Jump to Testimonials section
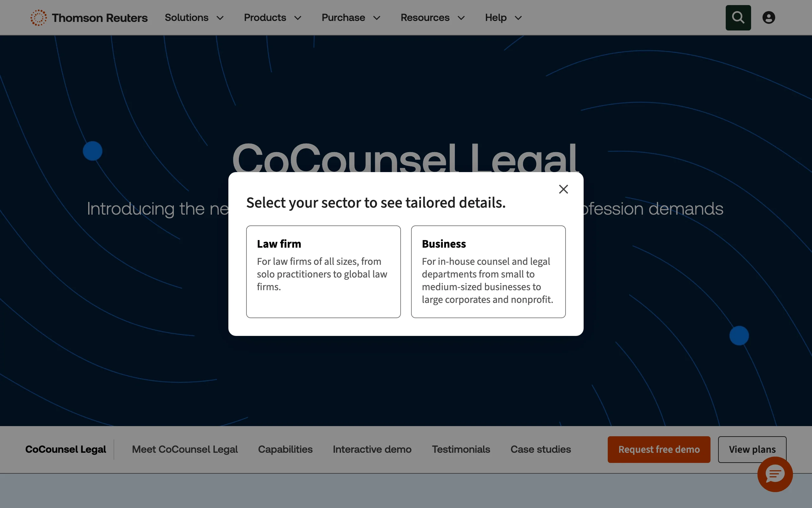This screenshot has width=812, height=508. [x=461, y=449]
